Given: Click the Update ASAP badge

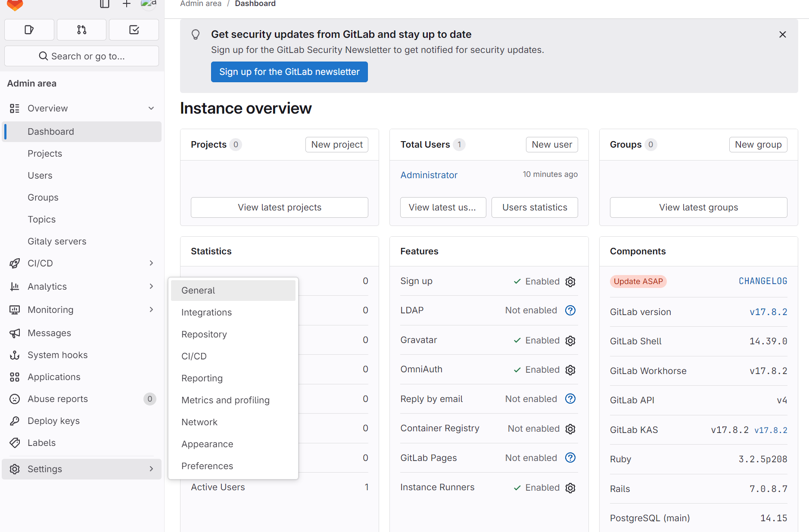Looking at the screenshot, I should [638, 281].
